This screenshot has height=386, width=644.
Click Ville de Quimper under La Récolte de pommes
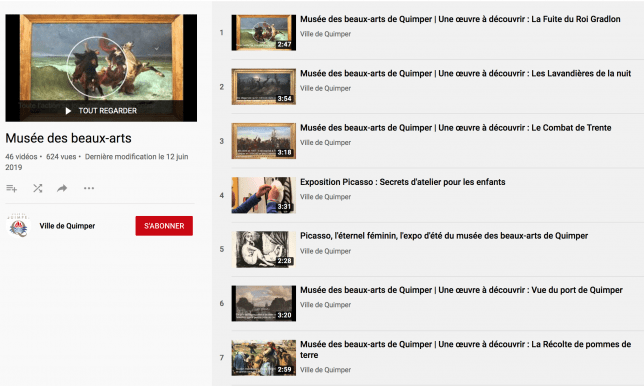pos(325,370)
